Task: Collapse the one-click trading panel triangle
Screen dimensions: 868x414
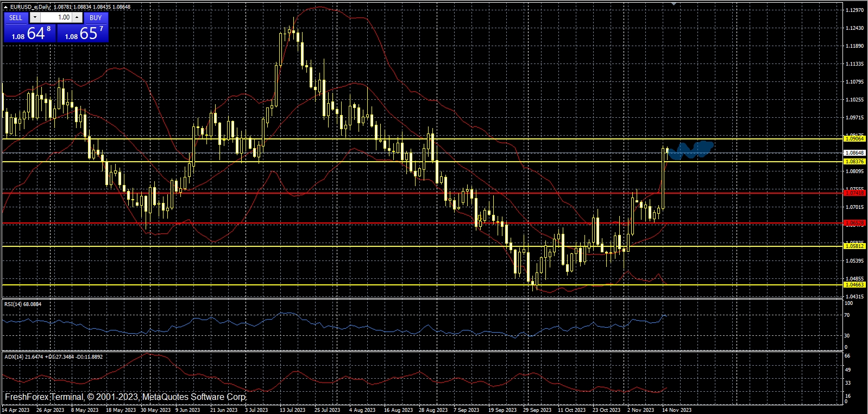Action: [x=5, y=7]
